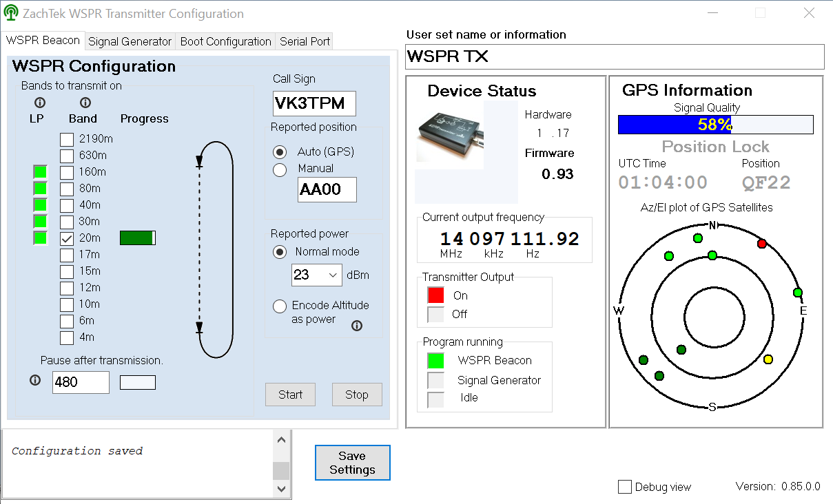Screen dimensions: 833x504
Task: Open the Boot Configuration tab
Action: tap(226, 41)
